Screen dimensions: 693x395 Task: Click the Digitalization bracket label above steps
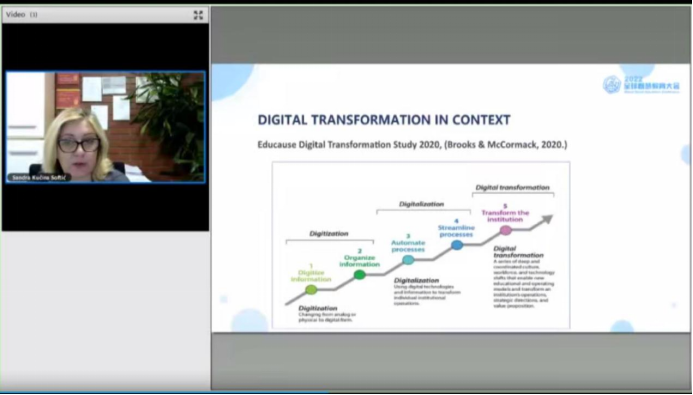tap(421, 204)
